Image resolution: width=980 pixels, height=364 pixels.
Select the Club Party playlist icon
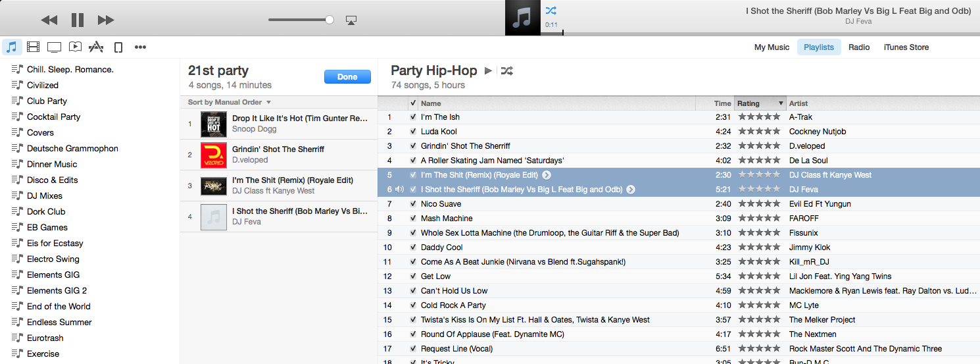click(x=17, y=101)
